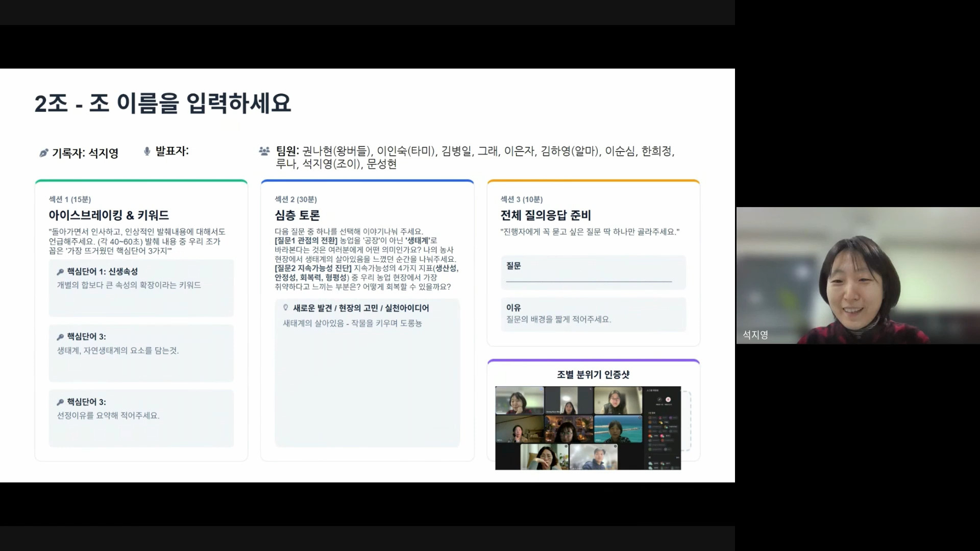The image size is (980, 551).
Task: Click the red end button in embedded screenshot
Action: (668, 399)
